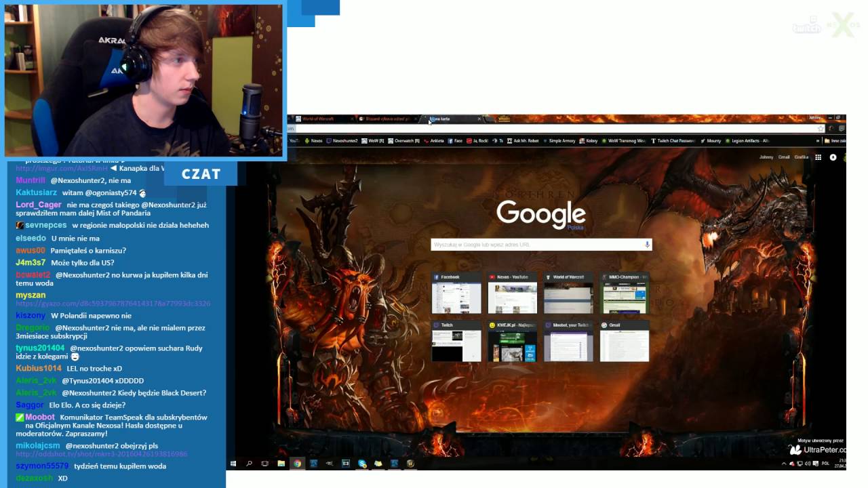Click the szymon55579 username in chat
The image size is (868, 488).
pos(42,466)
